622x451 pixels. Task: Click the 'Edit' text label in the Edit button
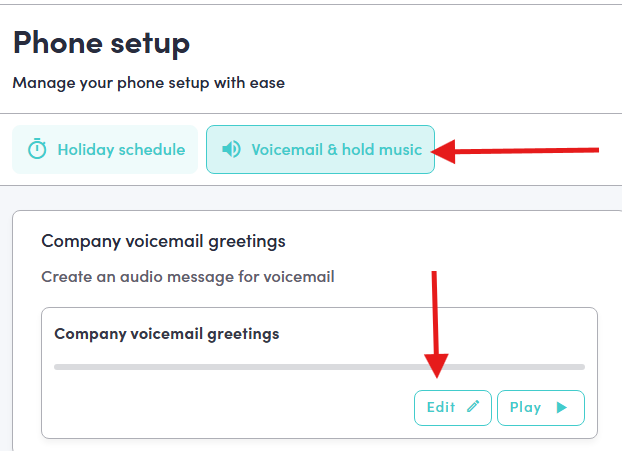point(441,407)
